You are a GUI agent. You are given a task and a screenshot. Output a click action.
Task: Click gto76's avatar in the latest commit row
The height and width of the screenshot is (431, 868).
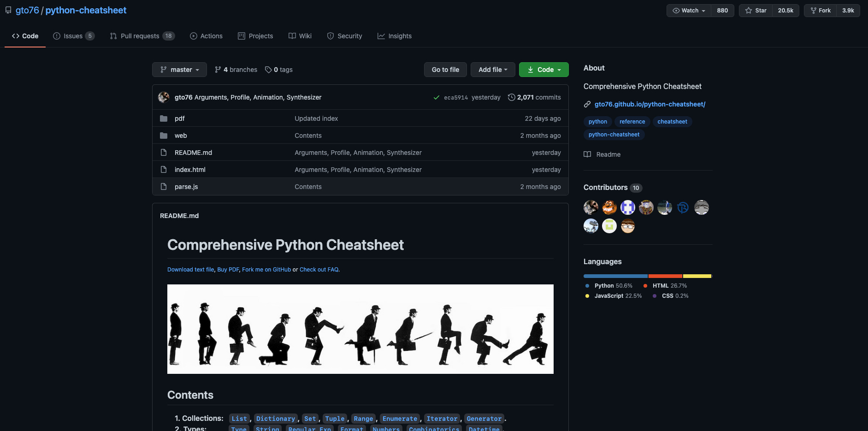(x=164, y=97)
